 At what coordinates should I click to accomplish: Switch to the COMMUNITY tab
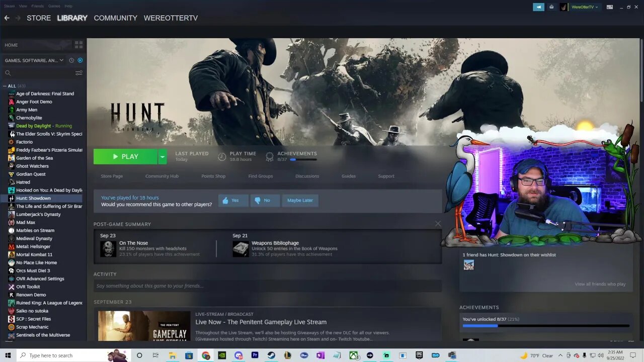point(115,18)
